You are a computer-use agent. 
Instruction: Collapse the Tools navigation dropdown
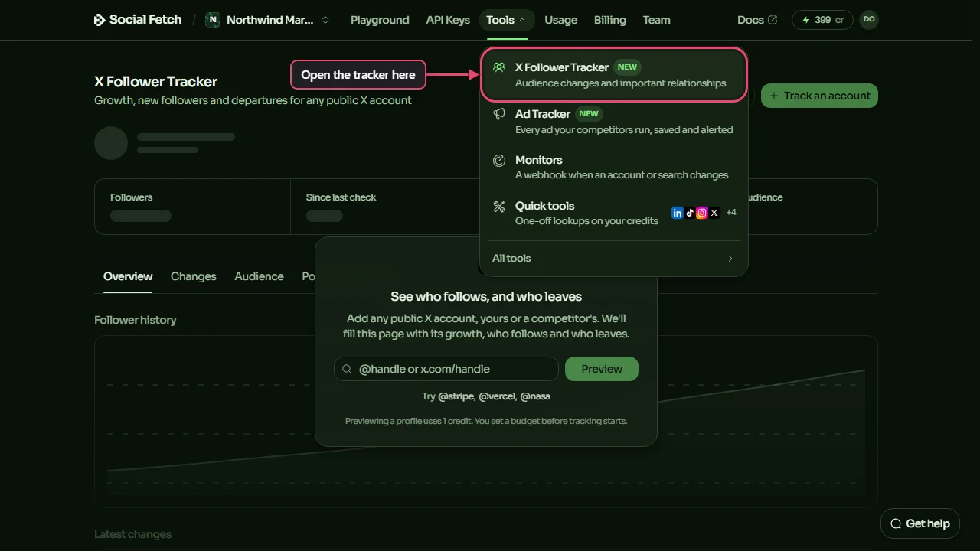point(506,20)
